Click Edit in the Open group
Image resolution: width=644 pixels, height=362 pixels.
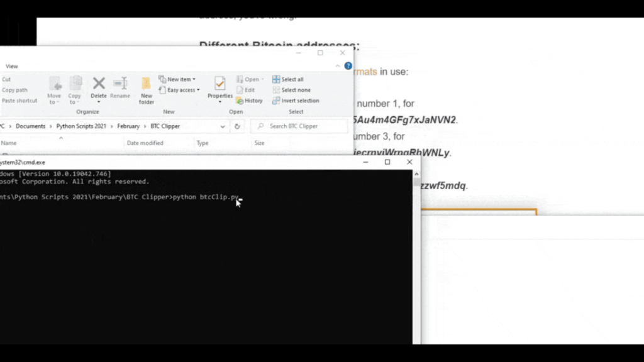[246, 90]
